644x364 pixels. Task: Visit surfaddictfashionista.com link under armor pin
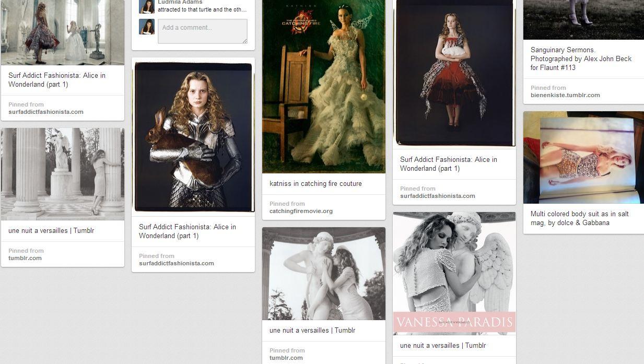click(177, 263)
